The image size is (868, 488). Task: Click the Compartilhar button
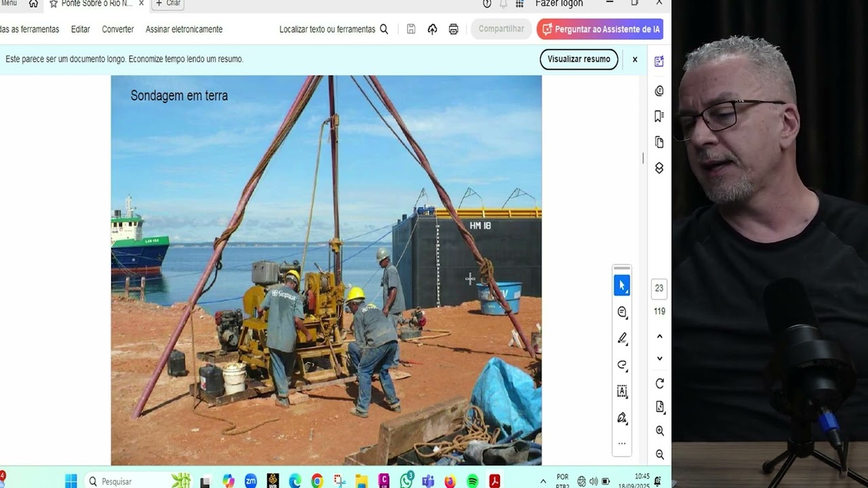[501, 29]
